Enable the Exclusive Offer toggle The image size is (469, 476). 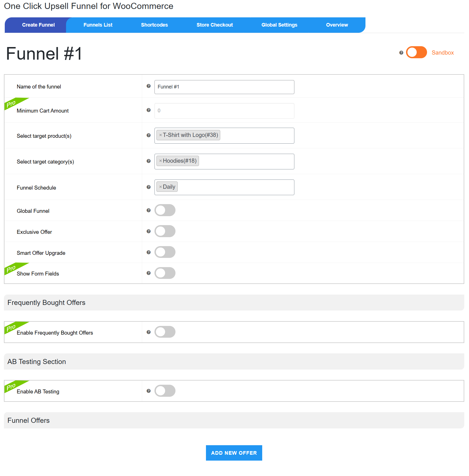click(x=165, y=232)
